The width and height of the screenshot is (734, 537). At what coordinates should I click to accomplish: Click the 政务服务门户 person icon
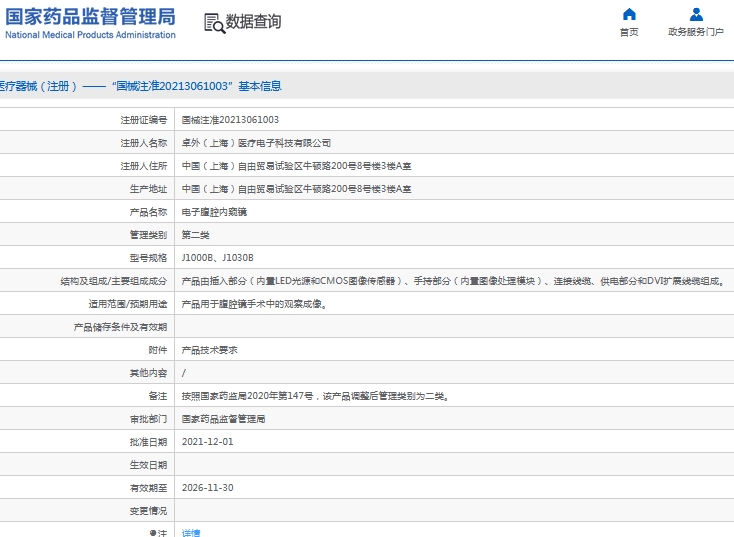pyautogui.click(x=696, y=14)
